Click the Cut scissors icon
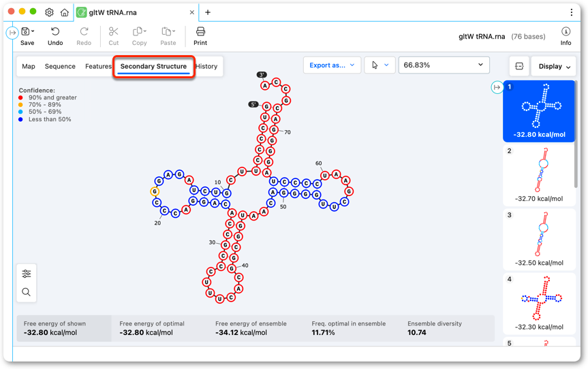The width and height of the screenshot is (588, 369). 113,31
